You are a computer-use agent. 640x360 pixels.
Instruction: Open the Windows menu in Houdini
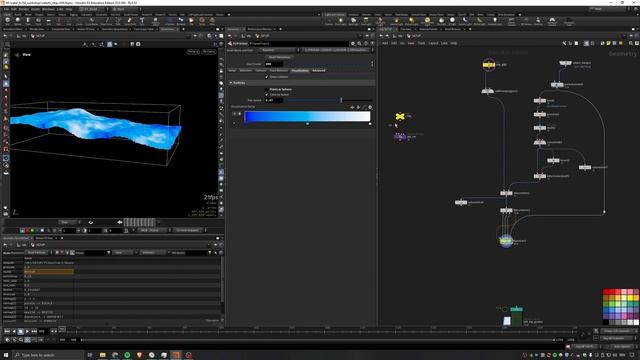click(48, 9)
